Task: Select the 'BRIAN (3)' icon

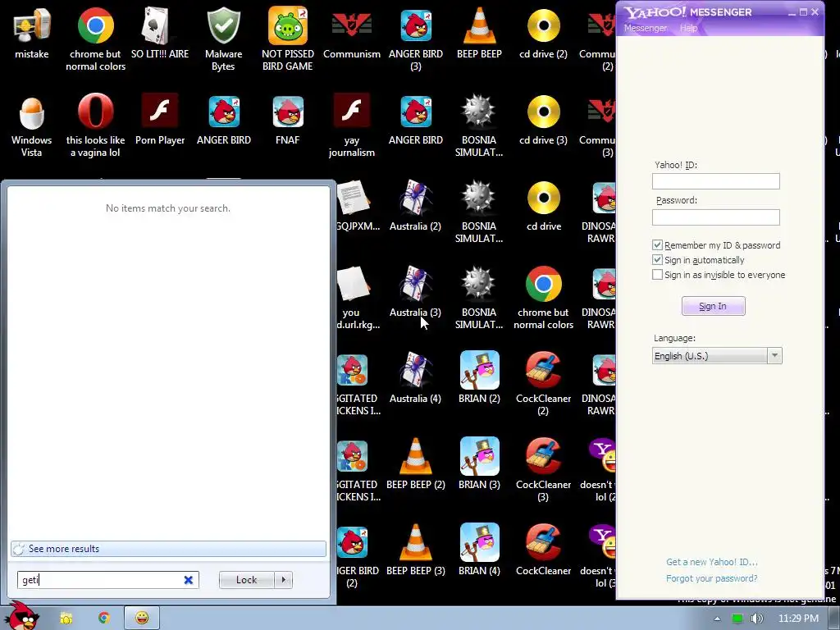Action: click(479, 464)
